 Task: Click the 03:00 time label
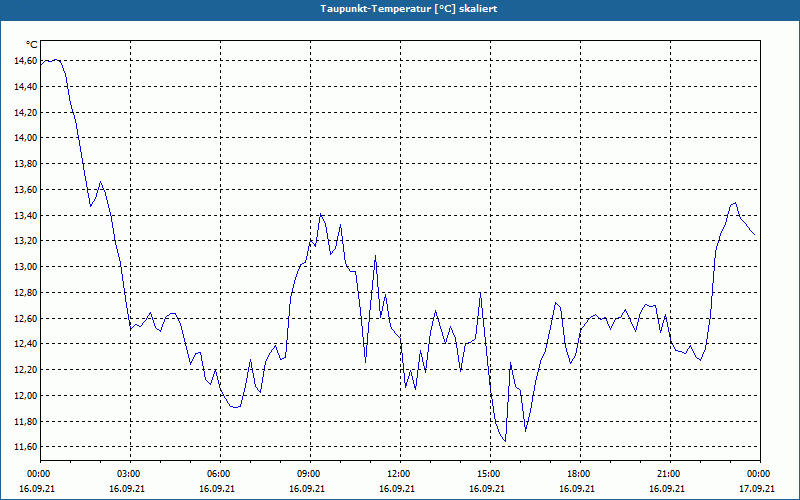[x=130, y=474]
